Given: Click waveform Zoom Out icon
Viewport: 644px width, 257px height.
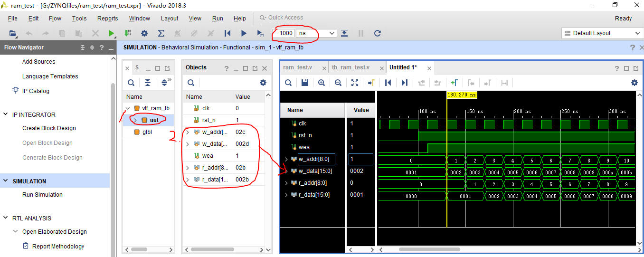Looking at the screenshot, I should pyautogui.click(x=338, y=83).
